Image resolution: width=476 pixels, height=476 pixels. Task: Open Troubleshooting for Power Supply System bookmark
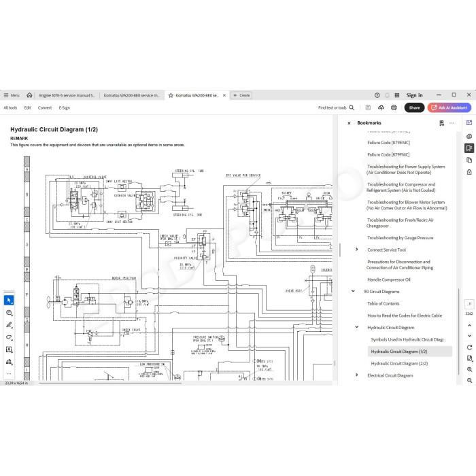point(406,169)
